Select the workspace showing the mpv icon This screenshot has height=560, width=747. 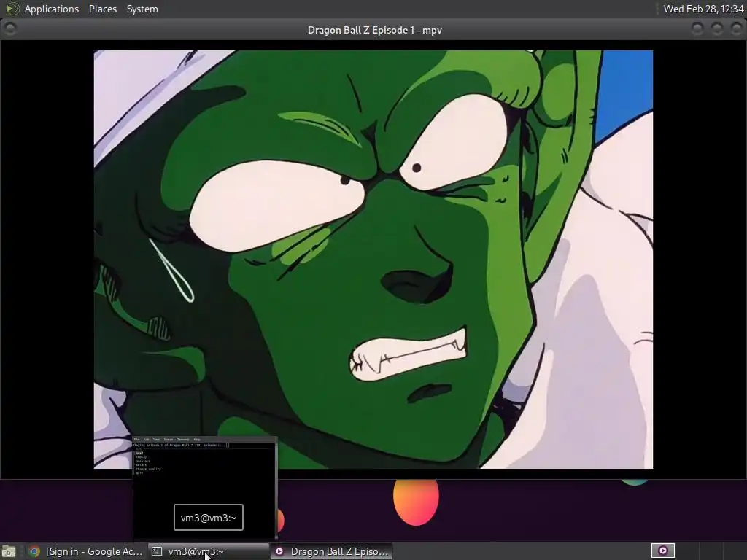662,551
